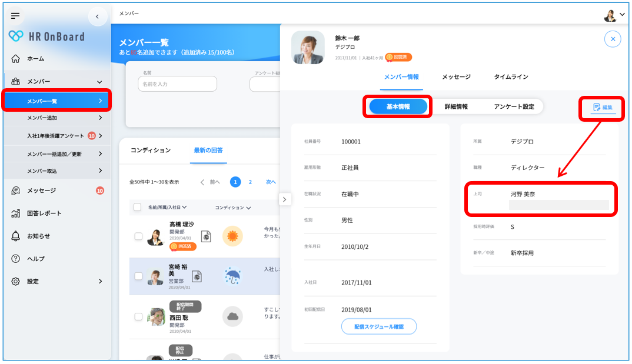Click the 次へ next page link
The image size is (632, 364).
click(271, 182)
